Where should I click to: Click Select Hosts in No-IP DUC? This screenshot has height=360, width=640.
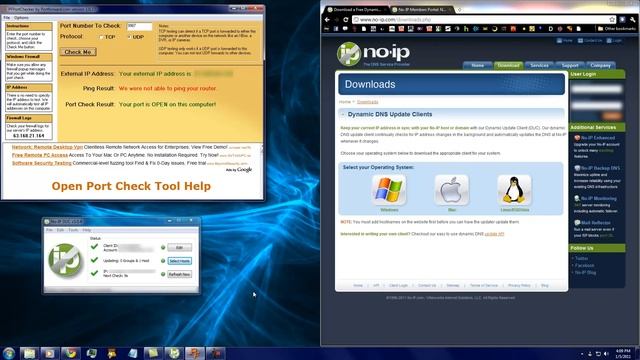[179, 261]
